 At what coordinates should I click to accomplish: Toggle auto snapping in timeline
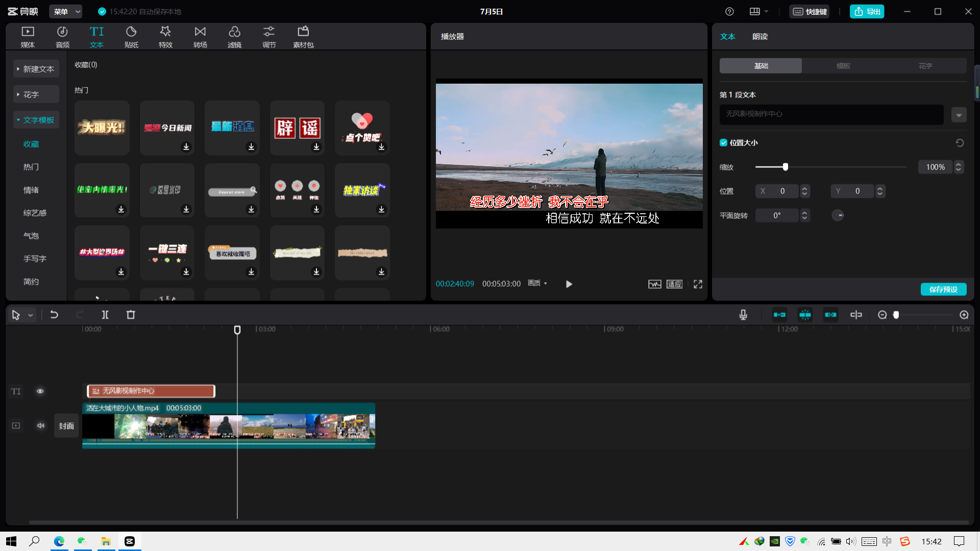[805, 315]
